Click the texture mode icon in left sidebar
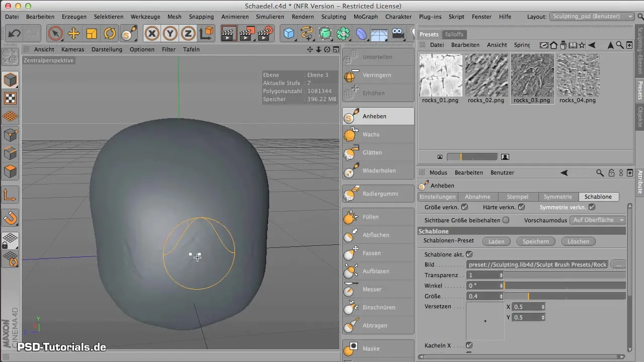This screenshot has height=362, width=644. pos(11,98)
